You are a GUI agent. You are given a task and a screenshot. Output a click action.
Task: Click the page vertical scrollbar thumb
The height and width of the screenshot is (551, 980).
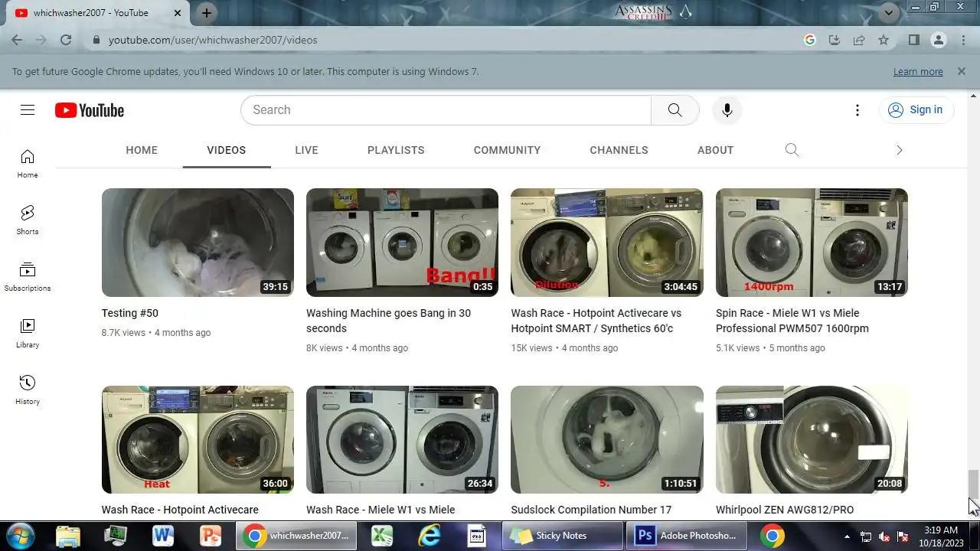pos(973,484)
